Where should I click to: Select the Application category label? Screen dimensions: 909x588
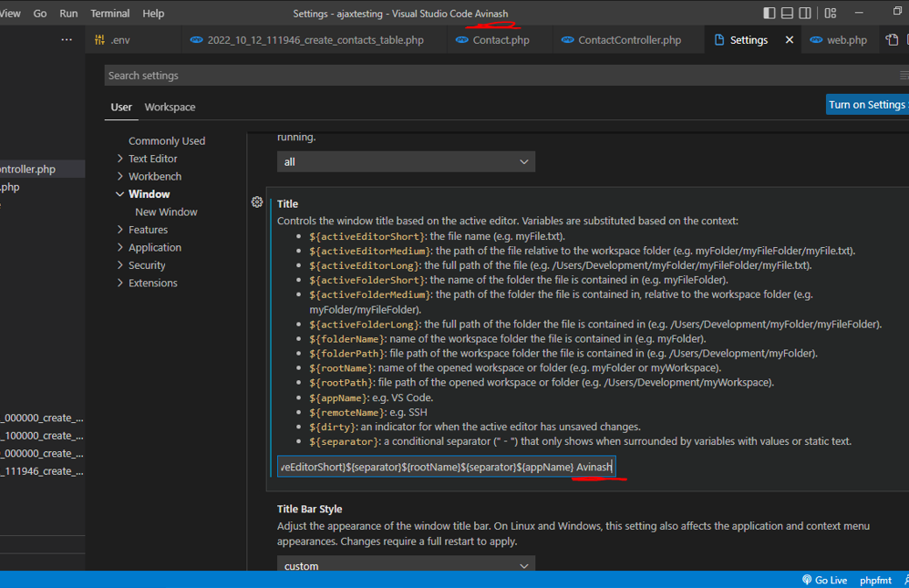[155, 248]
